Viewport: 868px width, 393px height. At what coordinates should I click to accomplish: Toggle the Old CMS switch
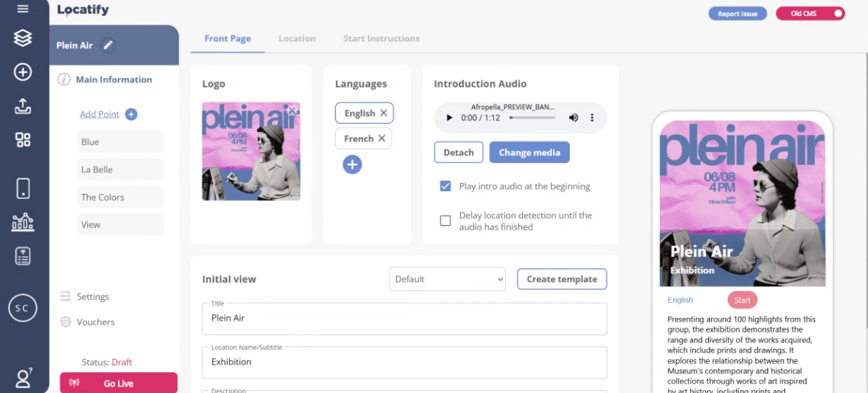click(810, 13)
